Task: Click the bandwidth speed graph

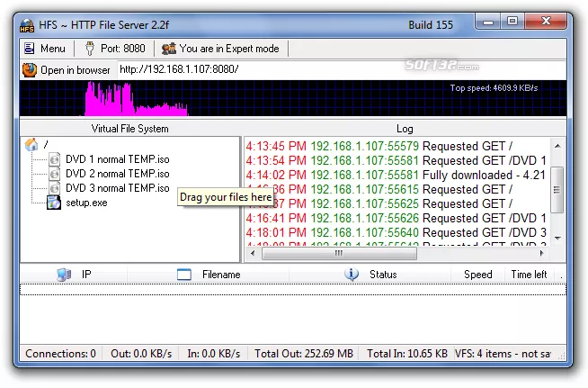Action: coord(293,98)
